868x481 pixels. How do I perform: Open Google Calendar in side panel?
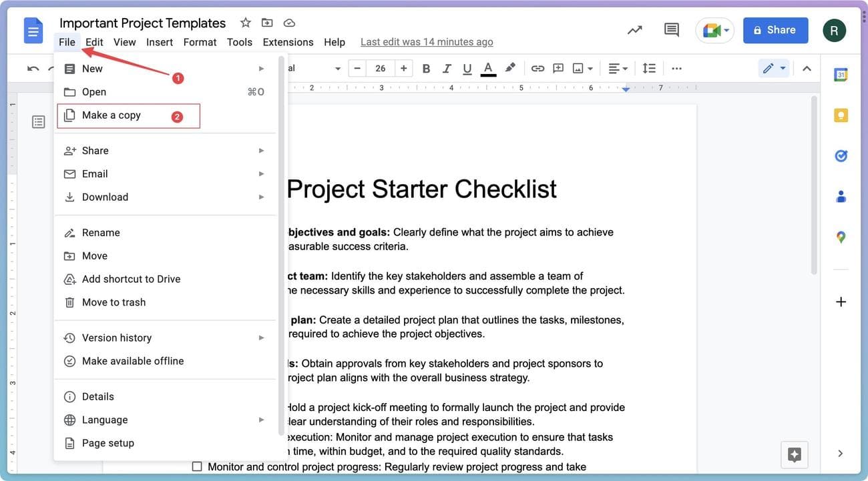[841, 75]
